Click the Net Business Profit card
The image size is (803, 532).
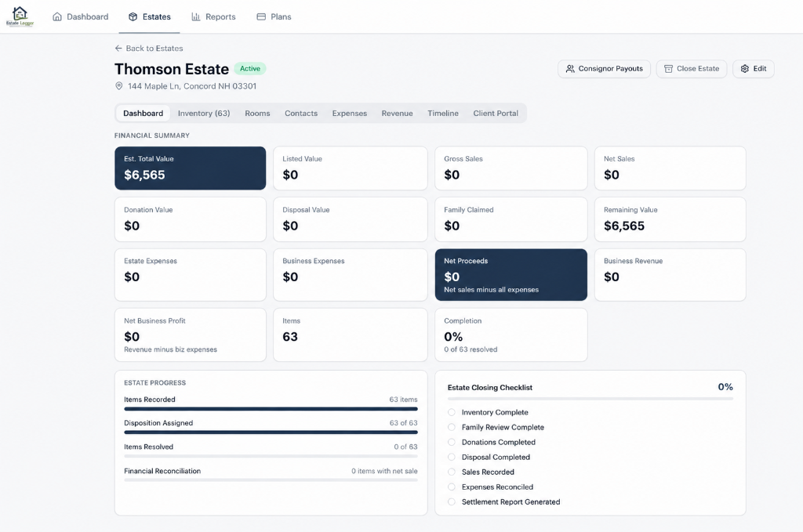[x=190, y=335]
